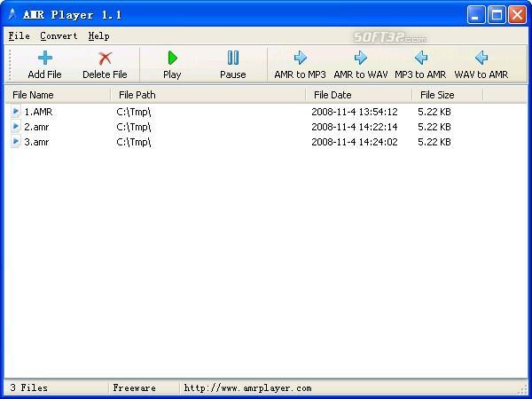Click the file icon next to 3.amr
The height and width of the screenshot is (399, 532).
pos(16,142)
